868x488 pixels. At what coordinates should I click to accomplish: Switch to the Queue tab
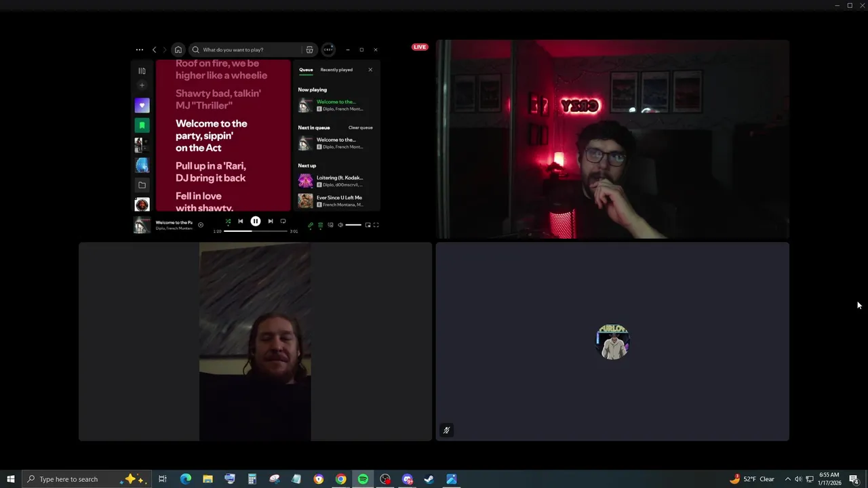tap(306, 70)
